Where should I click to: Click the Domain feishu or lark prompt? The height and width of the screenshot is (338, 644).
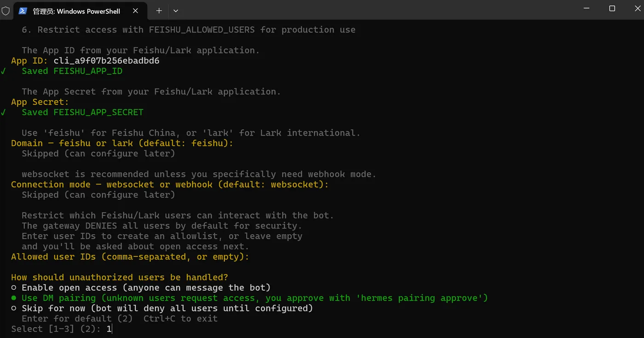[x=122, y=143]
